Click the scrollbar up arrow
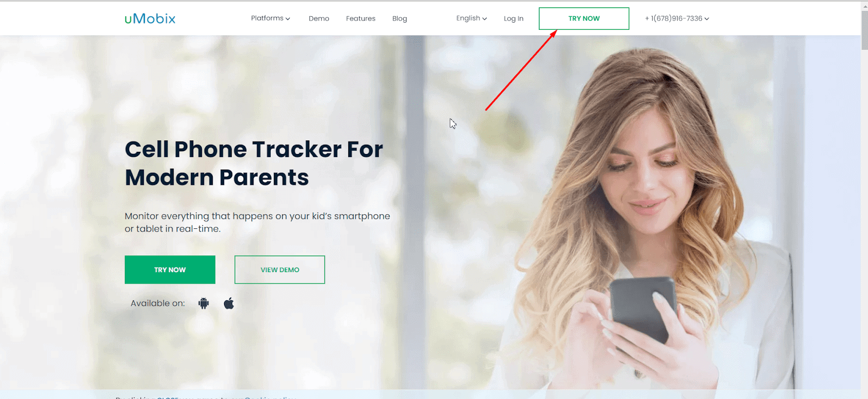Viewport: 868px width, 399px height. point(864,5)
